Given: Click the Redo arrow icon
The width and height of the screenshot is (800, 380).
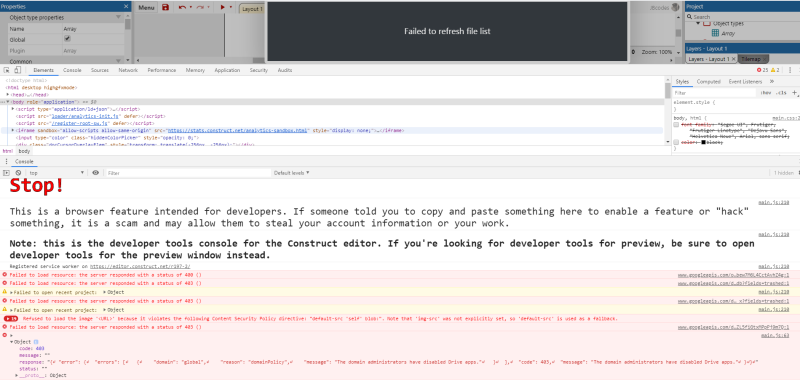Looking at the screenshot, I should [x=200, y=8].
